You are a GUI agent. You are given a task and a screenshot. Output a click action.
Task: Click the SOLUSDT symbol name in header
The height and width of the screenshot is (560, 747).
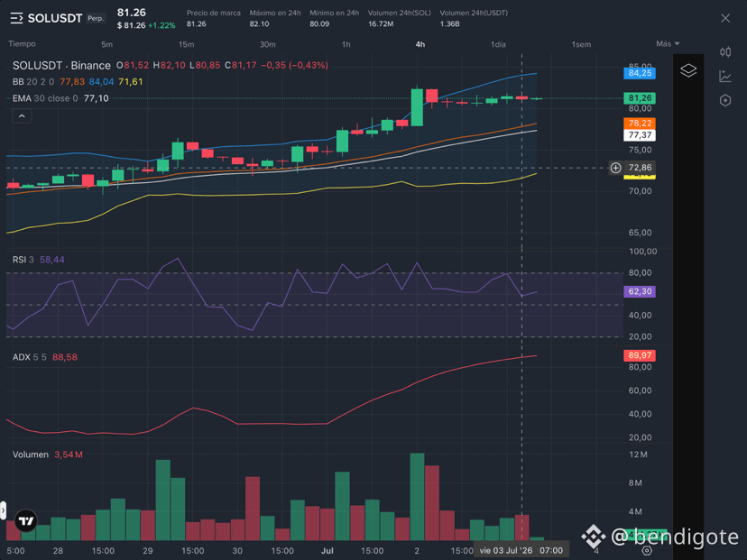55,19
